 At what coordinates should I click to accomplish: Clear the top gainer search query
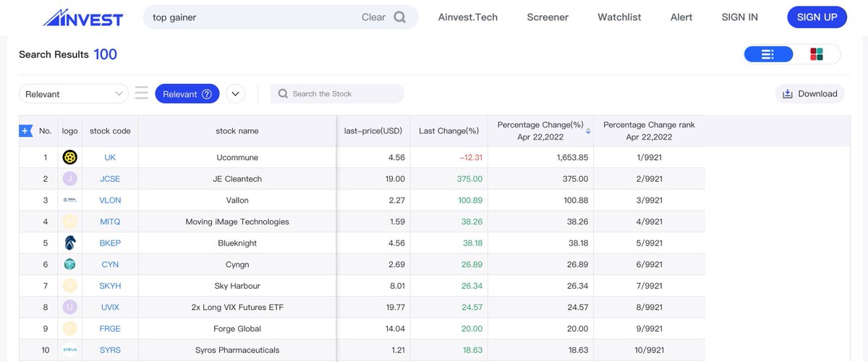[x=373, y=17]
